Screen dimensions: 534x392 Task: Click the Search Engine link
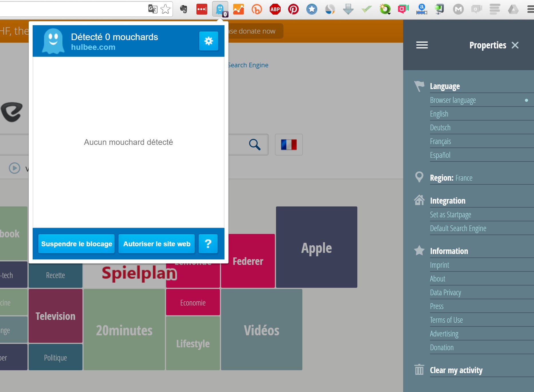tap(248, 65)
